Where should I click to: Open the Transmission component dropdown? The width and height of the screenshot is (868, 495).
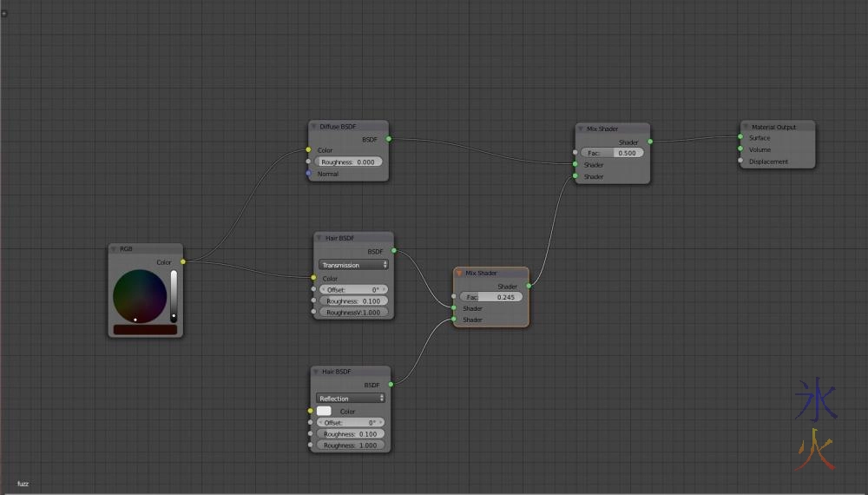(352, 265)
